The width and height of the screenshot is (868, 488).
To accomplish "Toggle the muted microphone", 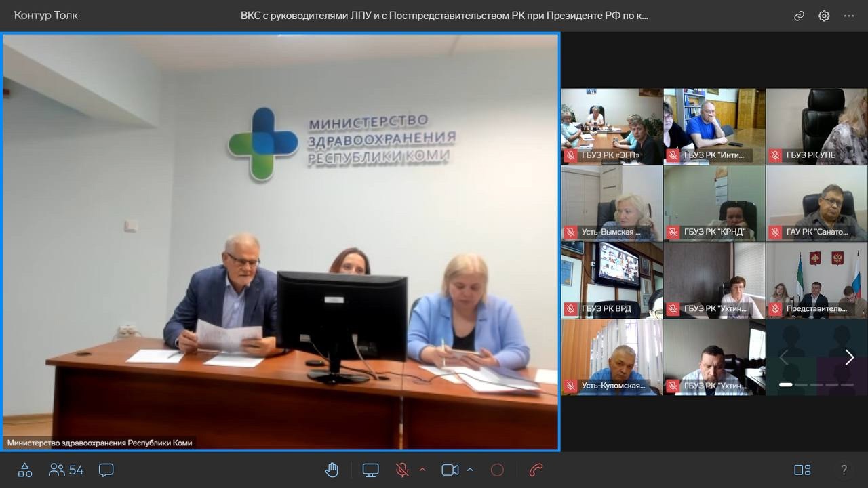I will [x=402, y=470].
